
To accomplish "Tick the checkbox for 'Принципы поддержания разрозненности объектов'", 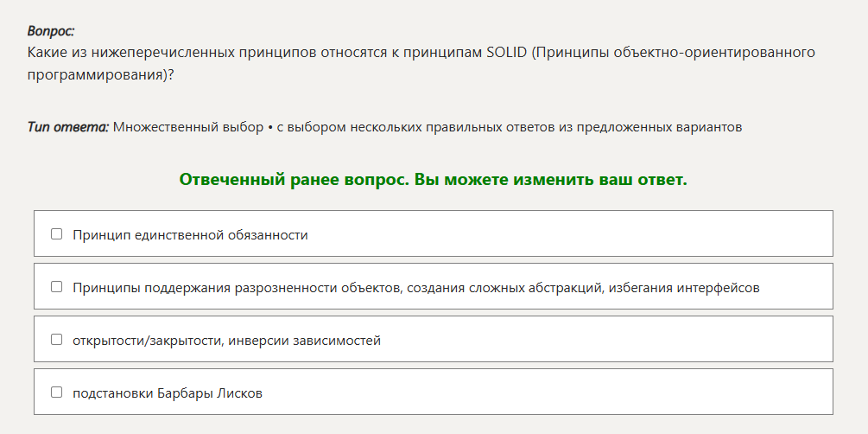I will (57, 287).
